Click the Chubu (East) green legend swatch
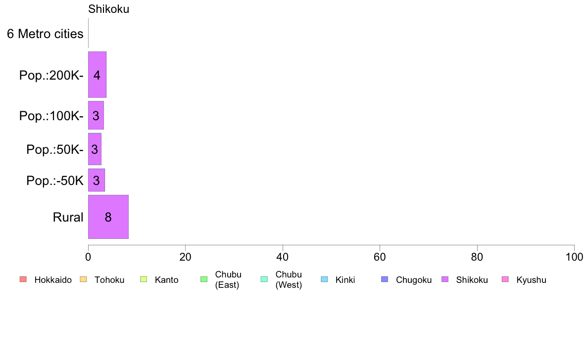Image resolution: width=588 pixels, height=364 pixels. coord(204,279)
